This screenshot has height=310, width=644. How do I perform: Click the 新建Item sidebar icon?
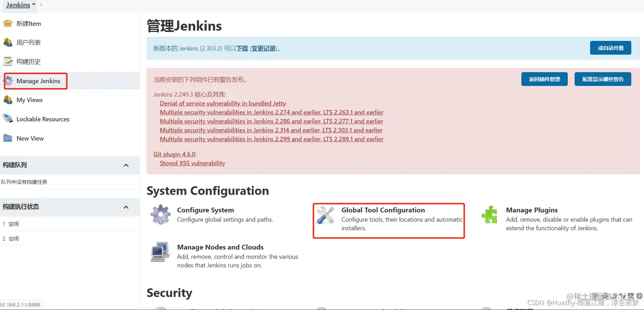point(8,23)
